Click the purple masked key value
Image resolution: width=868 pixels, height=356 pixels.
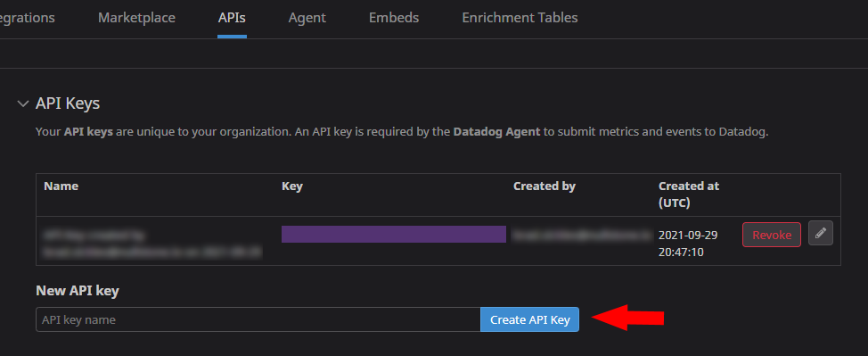pyautogui.click(x=394, y=234)
